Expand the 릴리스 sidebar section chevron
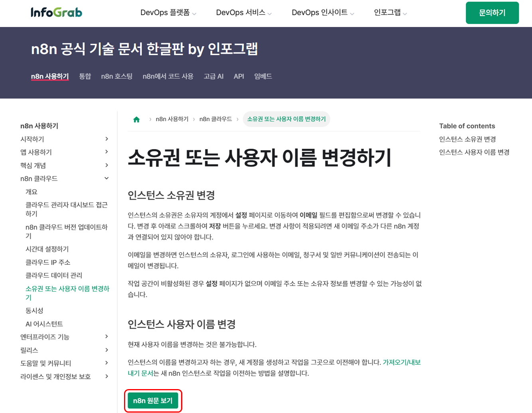 tap(106, 350)
